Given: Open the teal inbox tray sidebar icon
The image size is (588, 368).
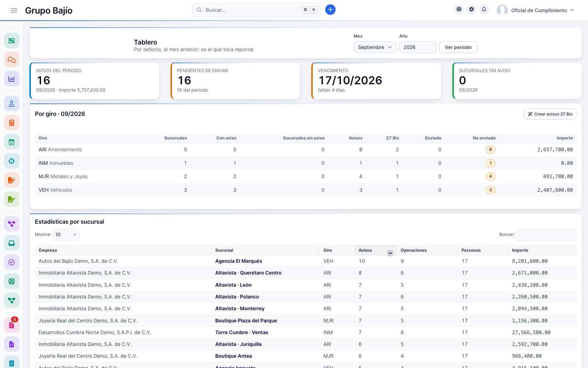Looking at the screenshot, I should coord(12,243).
